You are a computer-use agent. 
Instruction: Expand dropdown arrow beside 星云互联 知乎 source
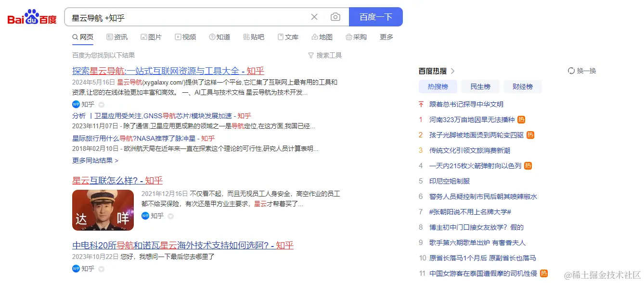pos(170,216)
